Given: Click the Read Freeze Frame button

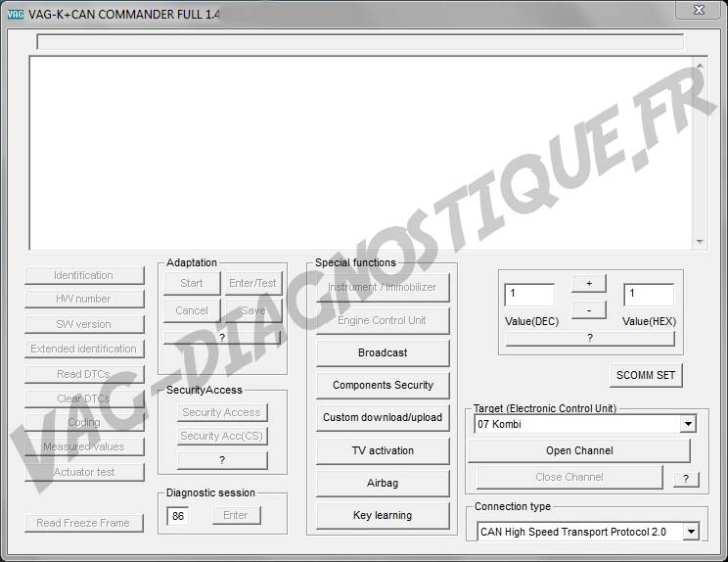Looking at the screenshot, I should pos(83,523).
